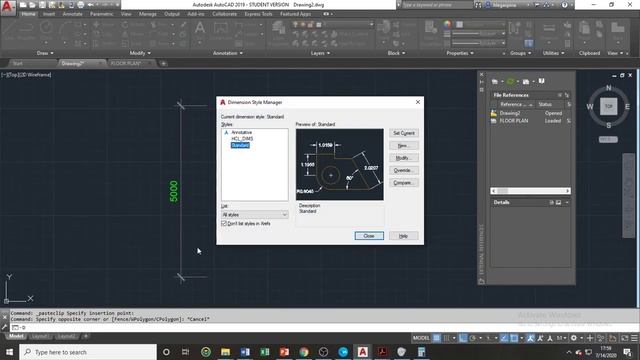Expand the Modify panel dropdown

coord(140,53)
